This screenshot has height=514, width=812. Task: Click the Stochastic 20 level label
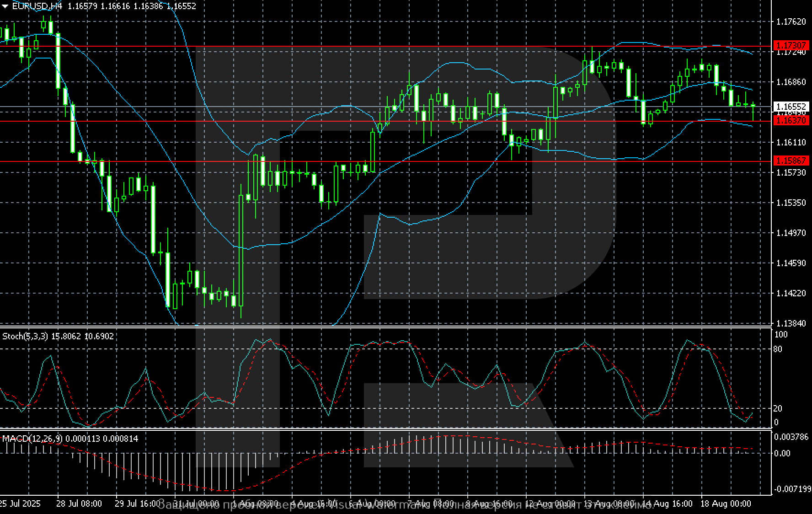778,408
